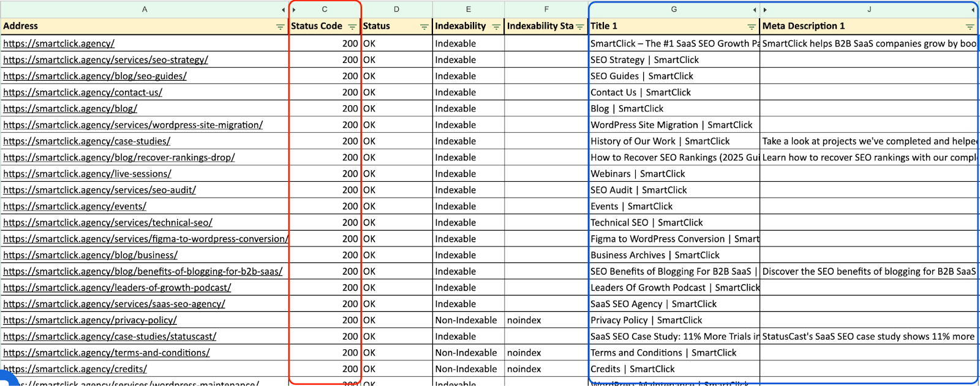The width and height of the screenshot is (980, 386).
Task: Open the contact-us link
Action: (83, 92)
